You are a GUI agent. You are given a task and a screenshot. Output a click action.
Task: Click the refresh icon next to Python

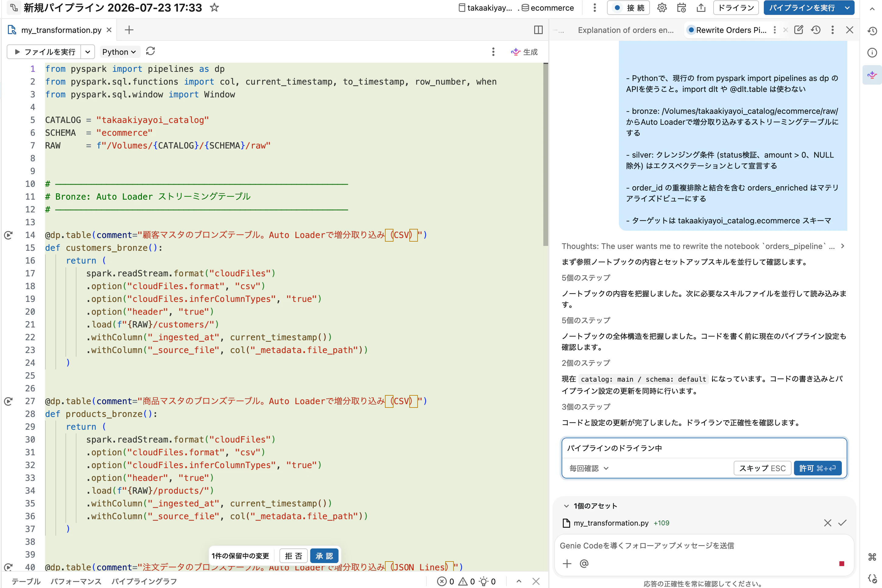pos(150,51)
